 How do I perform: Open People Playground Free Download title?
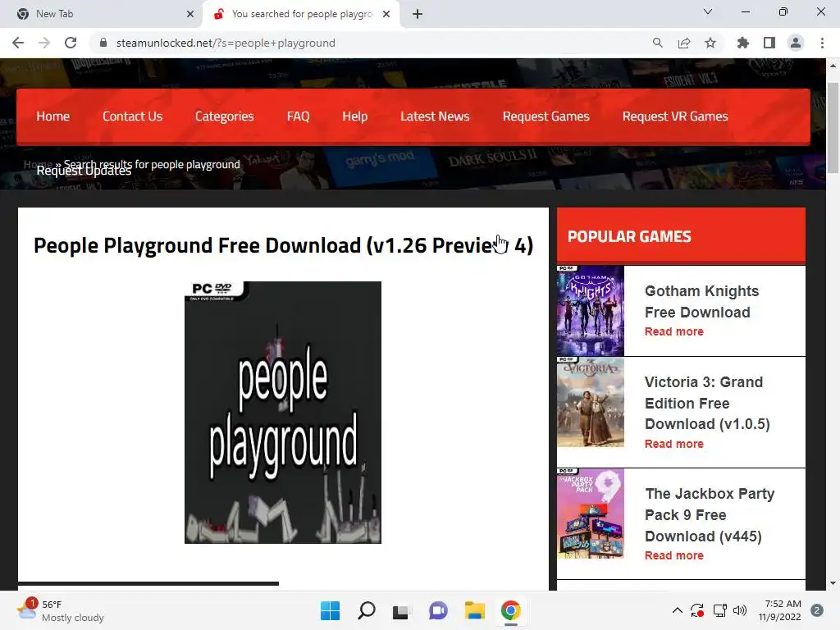click(283, 245)
